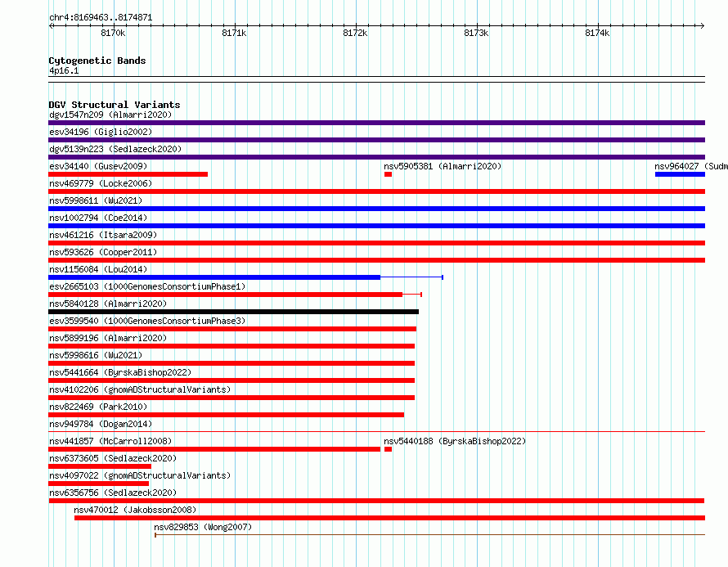Viewport: 728px width, 567px height.
Task: Click the nsv5899196 (Almarri2020) label
Action: pyautogui.click(x=108, y=338)
